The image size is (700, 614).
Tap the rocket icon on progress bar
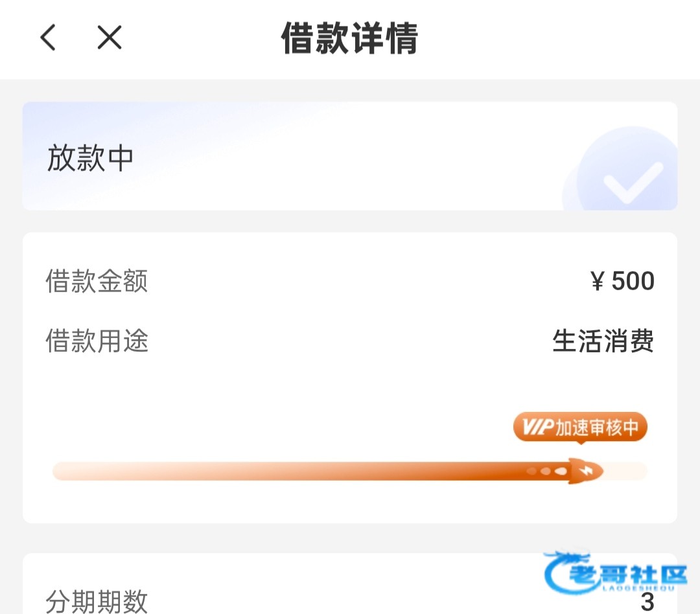(585, 471)
